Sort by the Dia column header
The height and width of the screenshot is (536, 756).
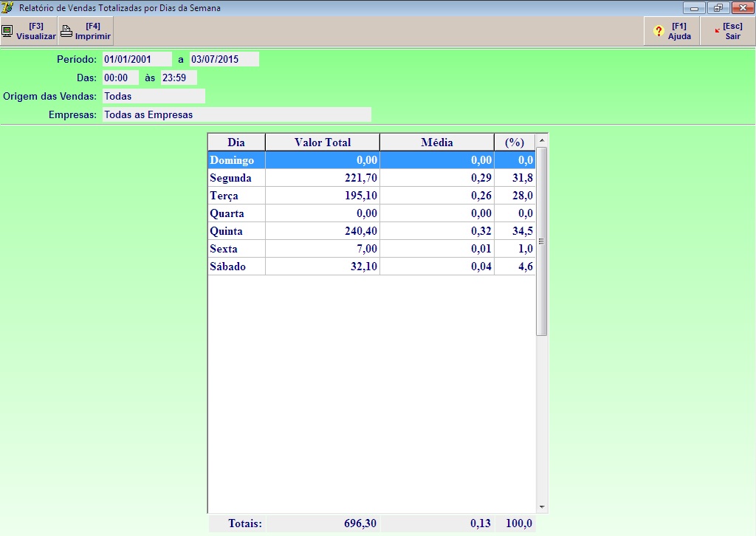236,142
